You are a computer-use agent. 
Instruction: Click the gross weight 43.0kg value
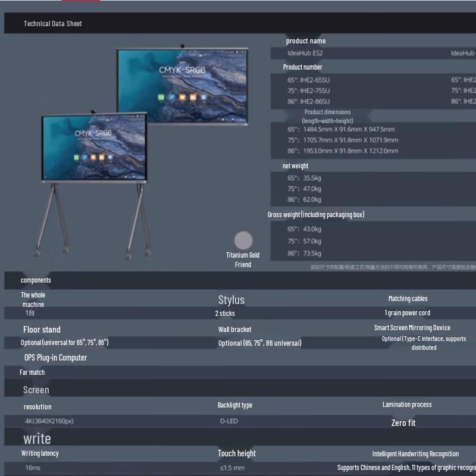(x=312, y=229)
